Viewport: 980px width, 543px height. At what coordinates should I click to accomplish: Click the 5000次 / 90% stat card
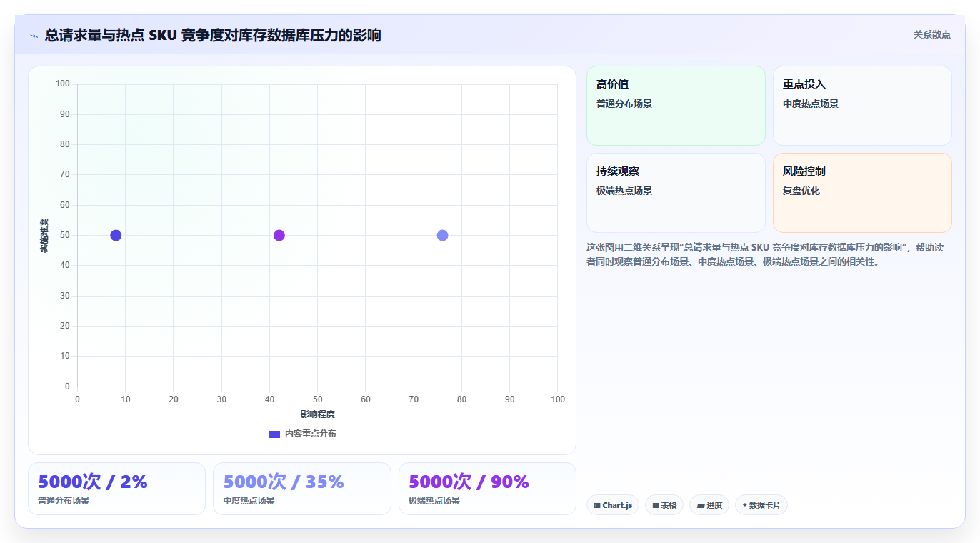pos(487,489)
